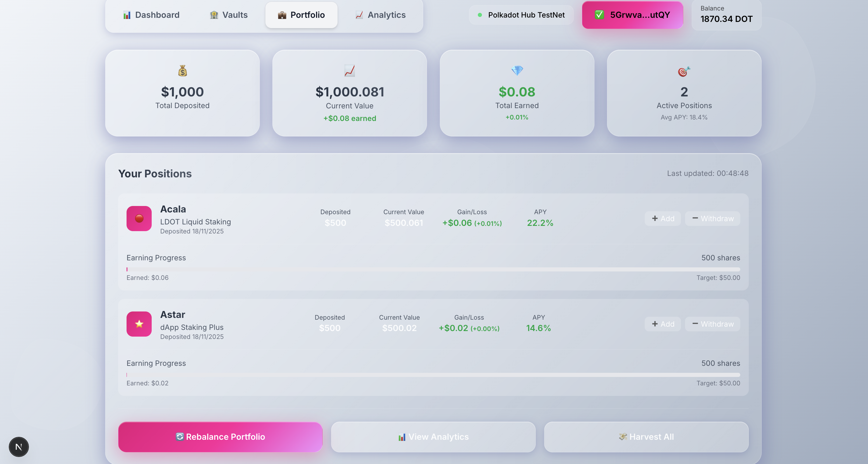868x464 pixels.
Task: Select the Portfolio tab
Action: point(301,15)
